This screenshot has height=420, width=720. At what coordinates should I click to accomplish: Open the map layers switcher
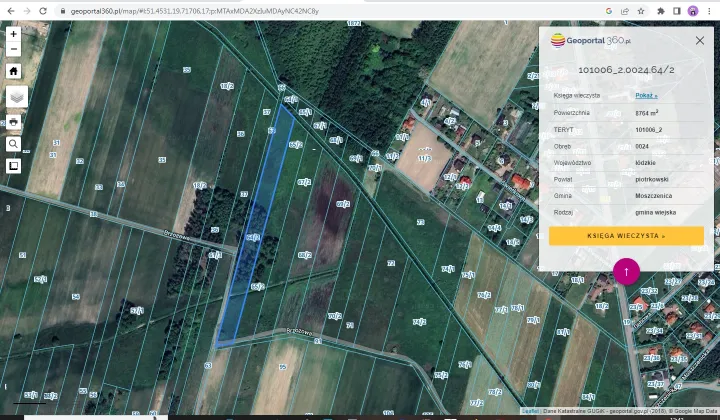17,96
